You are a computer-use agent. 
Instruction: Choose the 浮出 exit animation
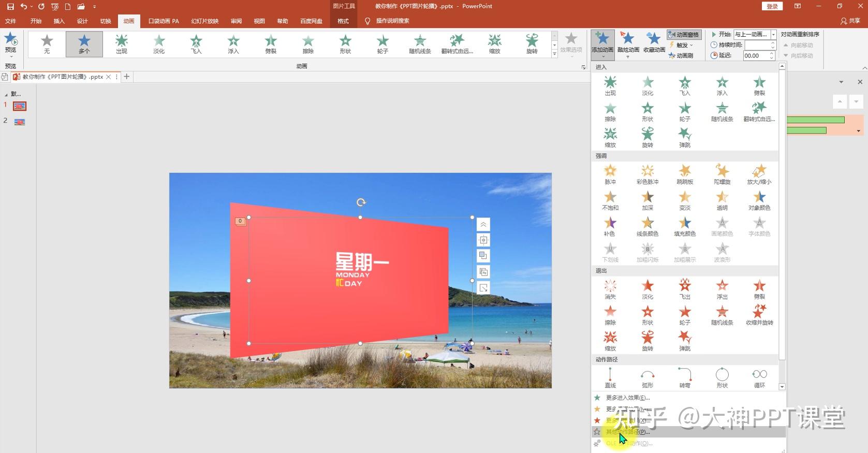click(722, 289)
